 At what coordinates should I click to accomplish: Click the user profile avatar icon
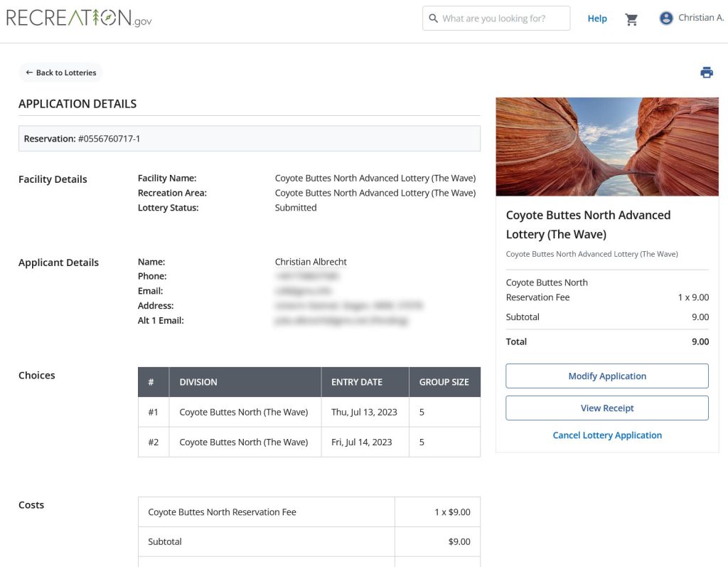pyautogui.click(x=666, y=18)
